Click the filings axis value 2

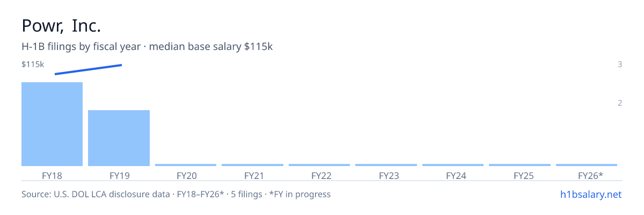[620, 103]
